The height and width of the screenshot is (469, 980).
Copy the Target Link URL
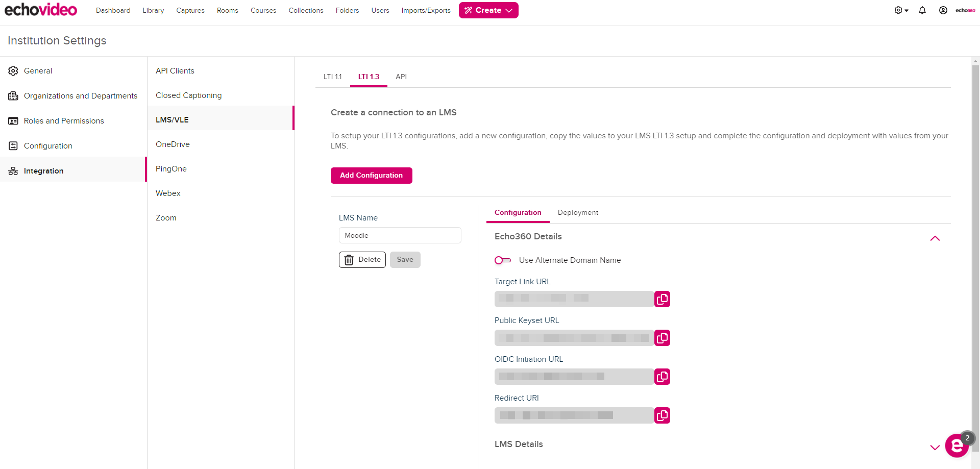(x=662, y=299)
